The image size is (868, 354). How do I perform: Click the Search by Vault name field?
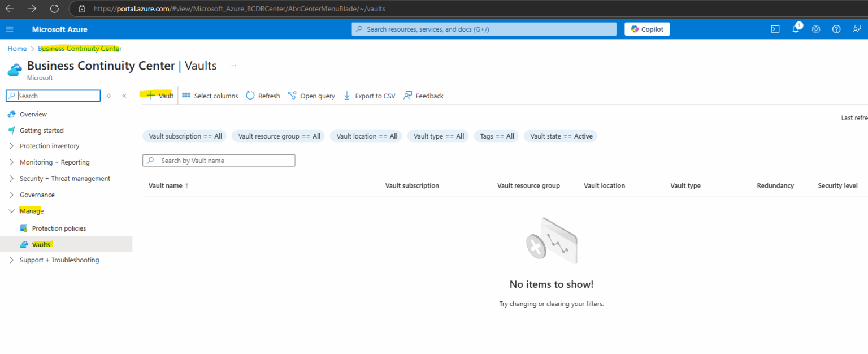point(219,160)
